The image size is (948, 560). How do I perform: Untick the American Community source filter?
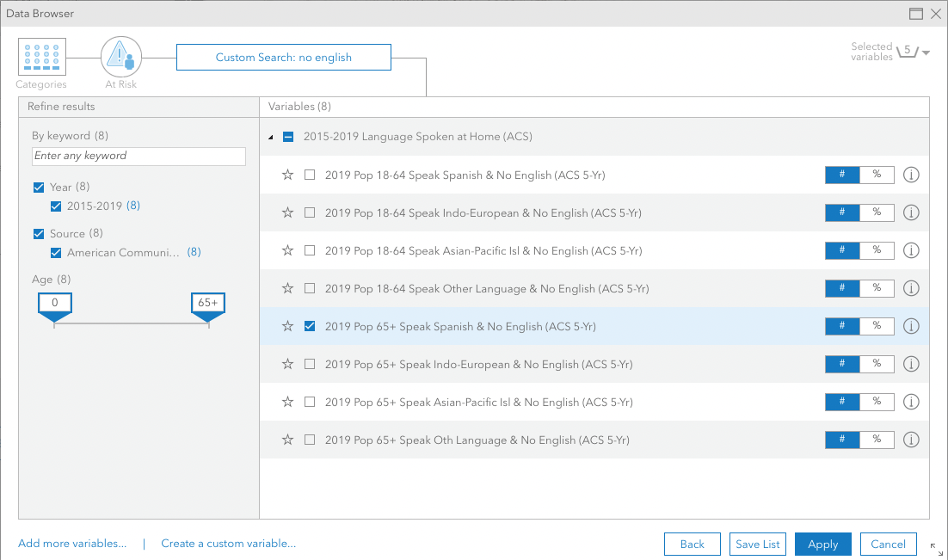tap(56, 253)
